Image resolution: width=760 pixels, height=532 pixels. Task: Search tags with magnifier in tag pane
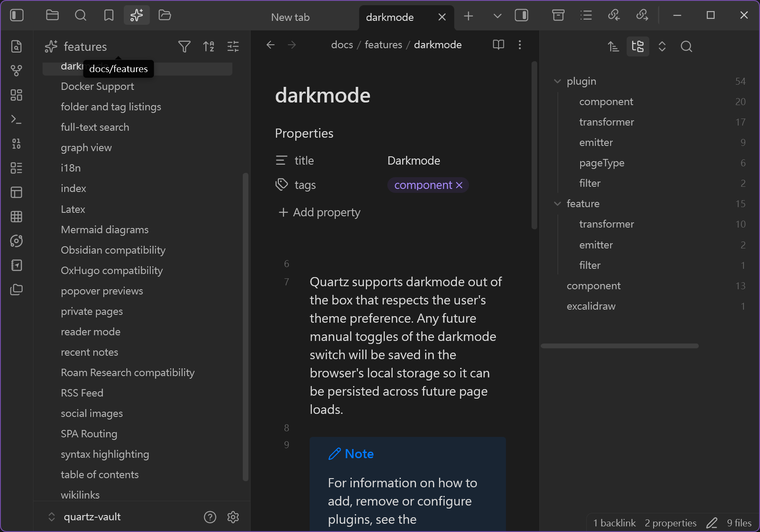coord(686,46)
